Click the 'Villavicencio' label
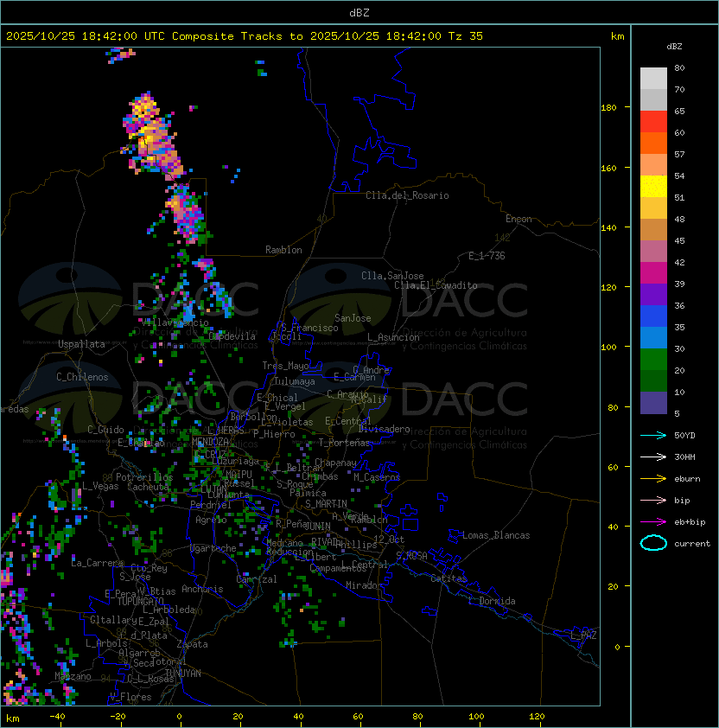719x728 pixels. [x=175, y=322]
